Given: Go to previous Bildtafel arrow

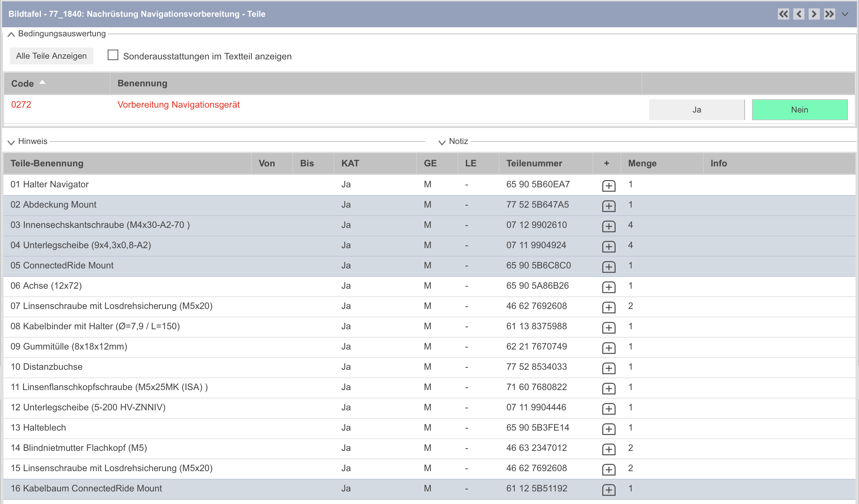Looking at the screenshot, I should tap(798, 14).
